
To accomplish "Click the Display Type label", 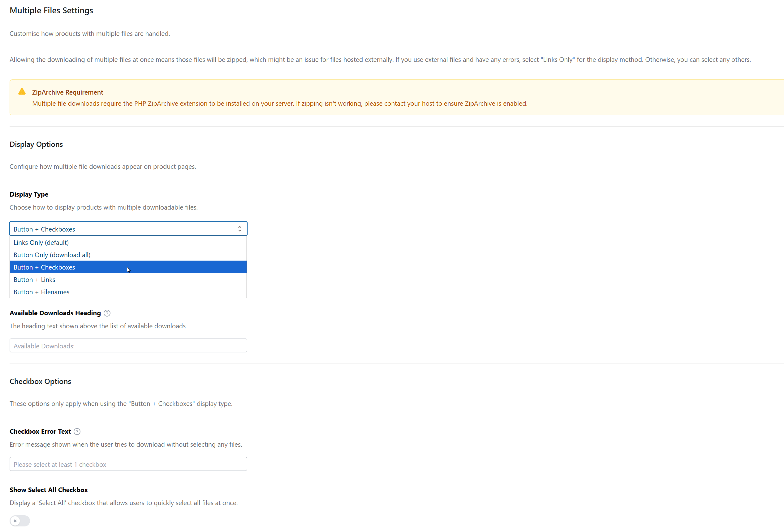I will [x=29, y=194].
